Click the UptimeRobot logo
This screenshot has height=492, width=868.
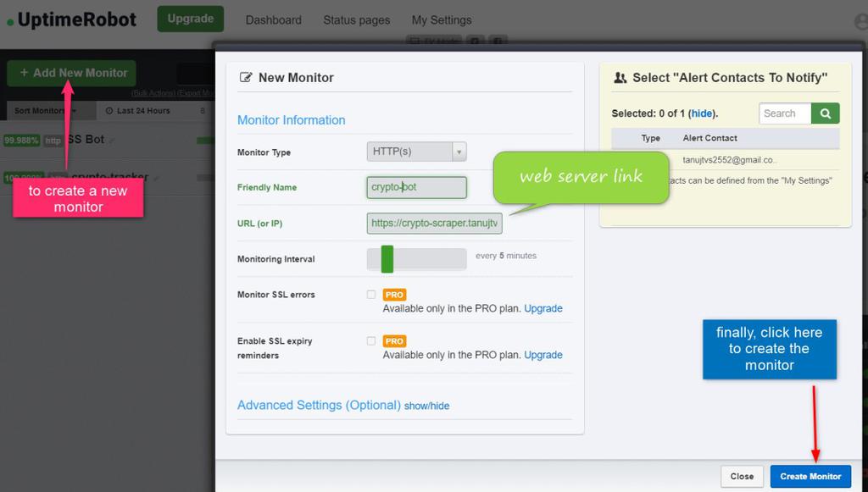click(71, 20)
